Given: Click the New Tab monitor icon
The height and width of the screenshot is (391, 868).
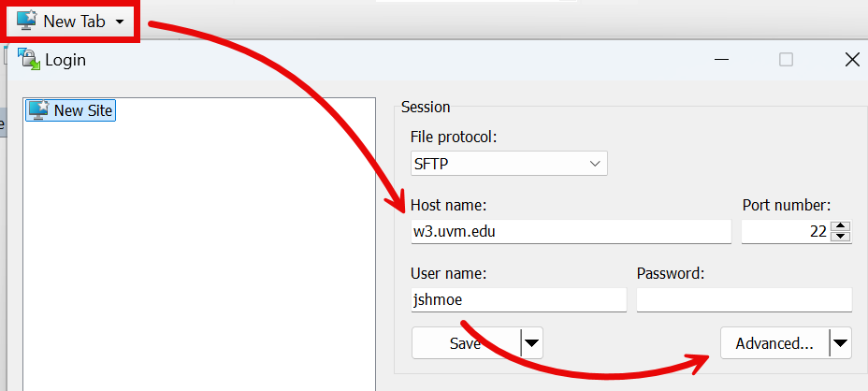Looking at the screenshot, I should tap(27, 21).
